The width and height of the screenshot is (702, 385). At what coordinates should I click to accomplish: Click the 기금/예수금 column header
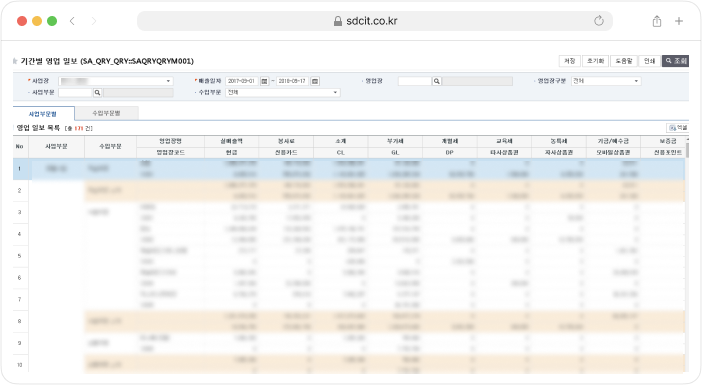pos(613,141)
